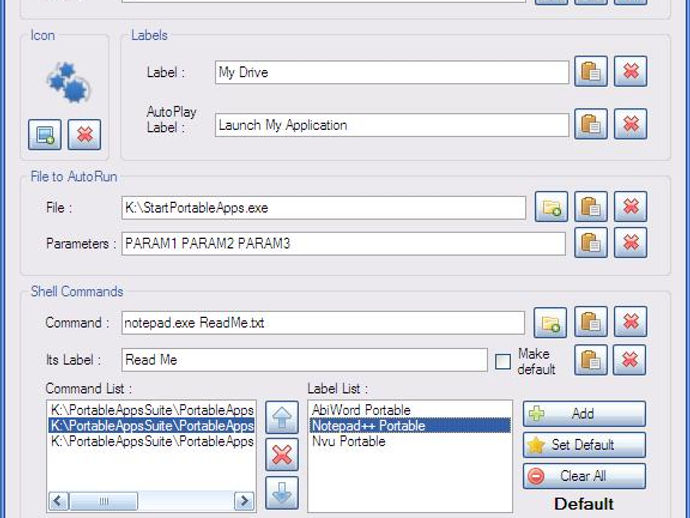
Task: Browse for the AutoRun file
Action: click(x=551, y=207)
